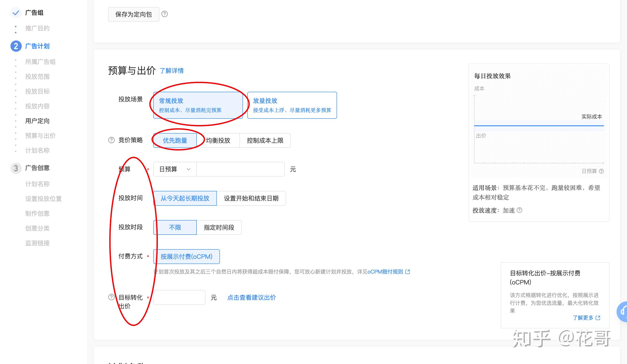The height and width of the screenshot is (364, 627).
Task: Click the 目标转化出价 amount input field
Action: (179, 297)
